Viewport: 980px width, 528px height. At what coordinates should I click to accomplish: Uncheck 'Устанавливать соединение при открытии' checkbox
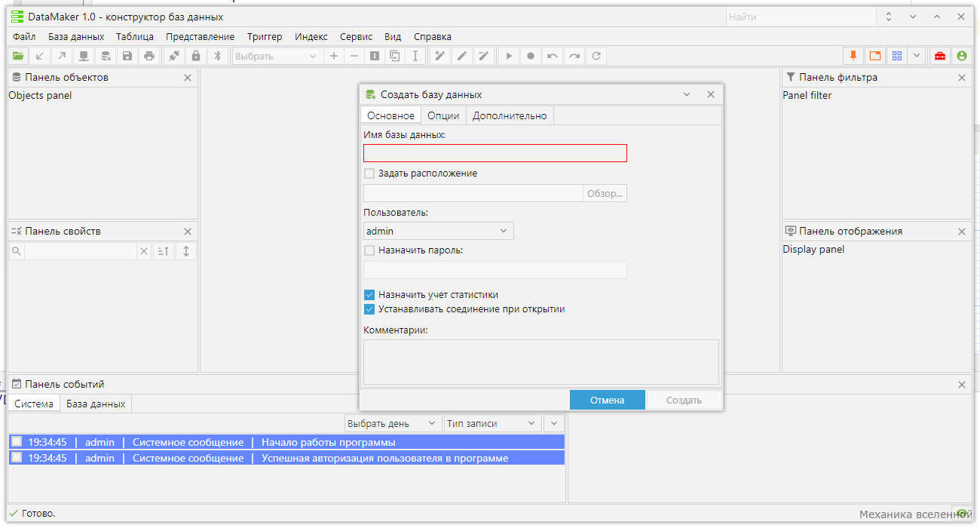pyautogui.click(x=369, y=309)
